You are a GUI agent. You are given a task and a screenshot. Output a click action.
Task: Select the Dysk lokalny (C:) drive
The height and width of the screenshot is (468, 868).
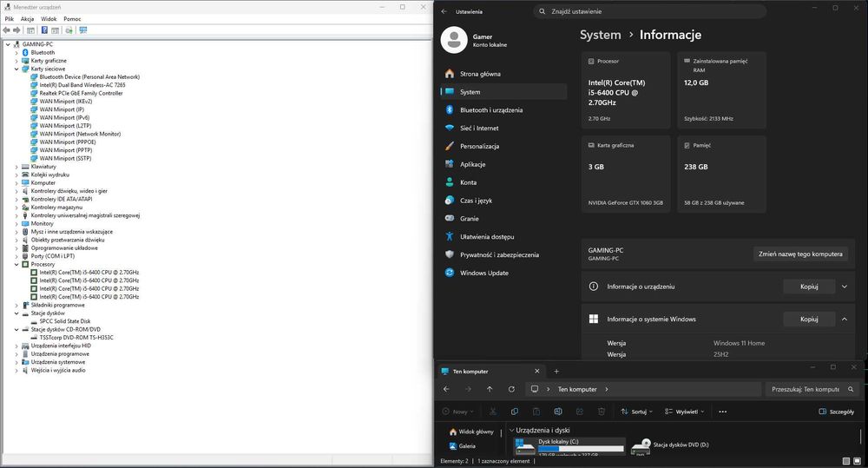pos(569,445)
